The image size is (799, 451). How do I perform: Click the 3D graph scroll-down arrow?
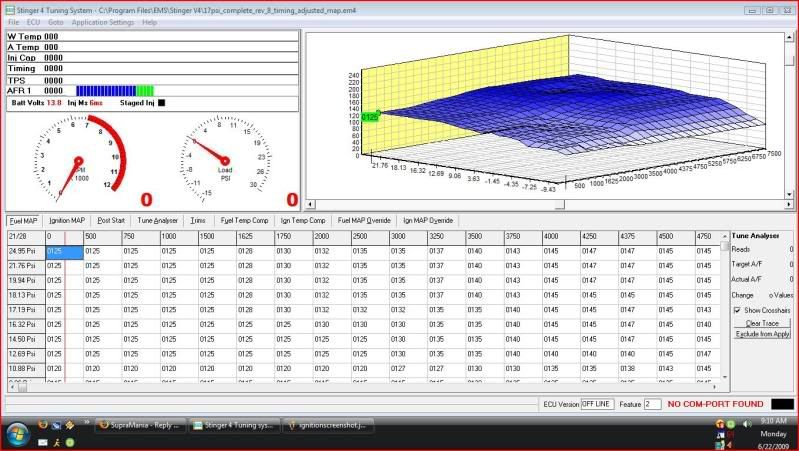point(790,194)
